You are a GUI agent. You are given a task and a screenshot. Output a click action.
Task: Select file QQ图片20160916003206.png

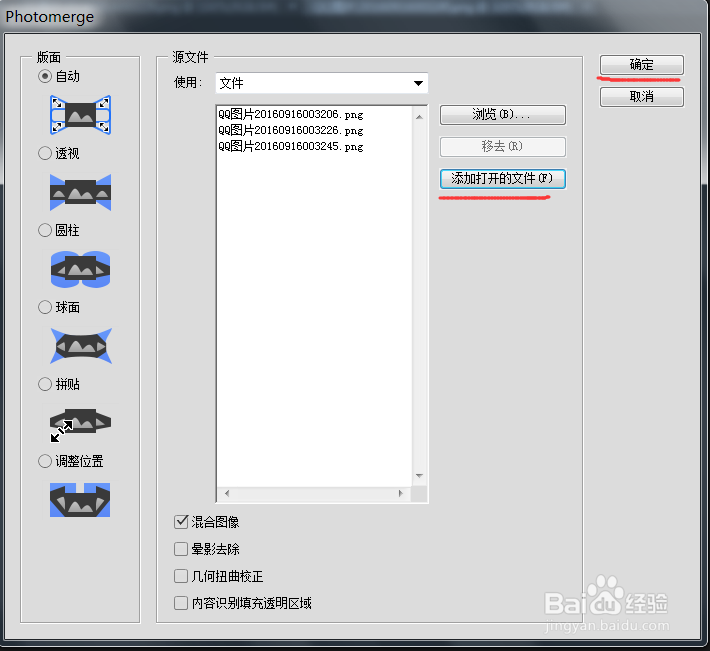[291, 115]
